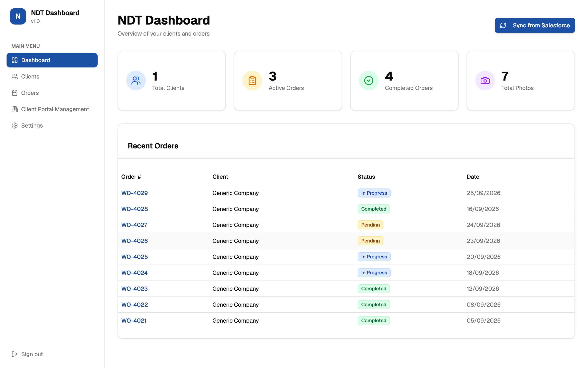The height and width of the screenshot is (368, 588).
Task: Click Sync from Salesforce label
Action: [x=541, y=25]
